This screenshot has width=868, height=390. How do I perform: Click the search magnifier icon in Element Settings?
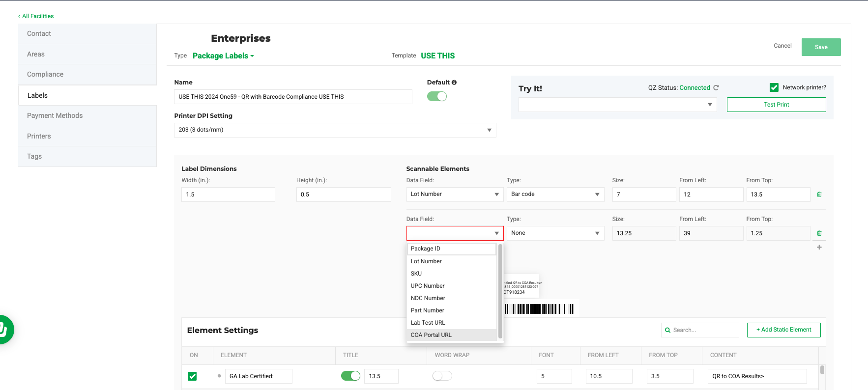[667, 330]
